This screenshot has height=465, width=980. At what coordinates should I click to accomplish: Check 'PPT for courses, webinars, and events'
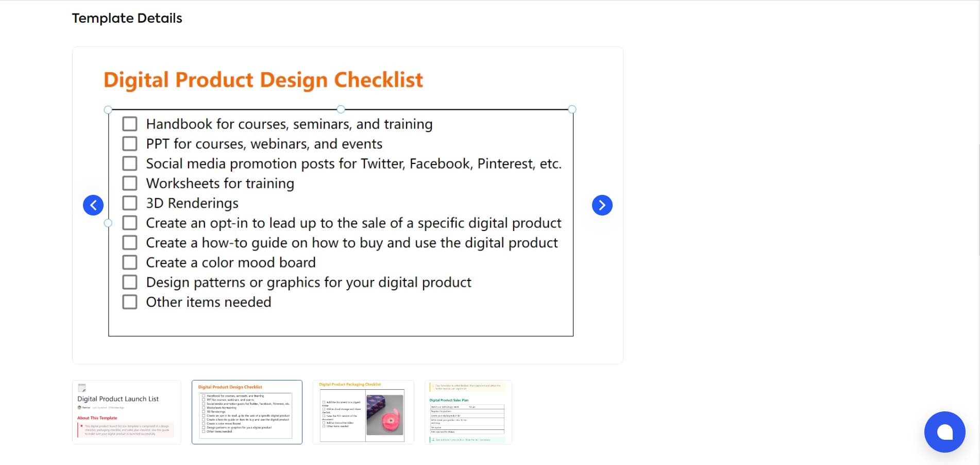(129, 143)
